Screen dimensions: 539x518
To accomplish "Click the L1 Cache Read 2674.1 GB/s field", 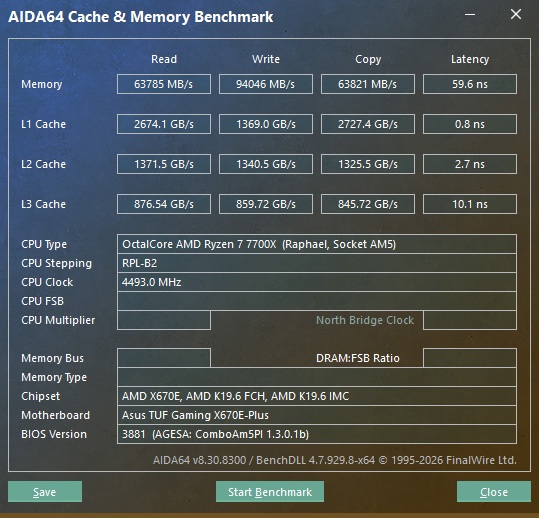I will pos(164,124).
